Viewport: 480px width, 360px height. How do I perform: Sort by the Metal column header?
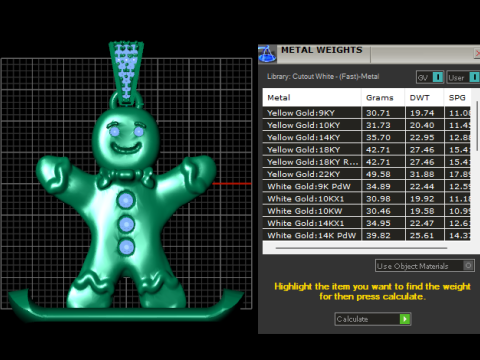click(312, 98)
